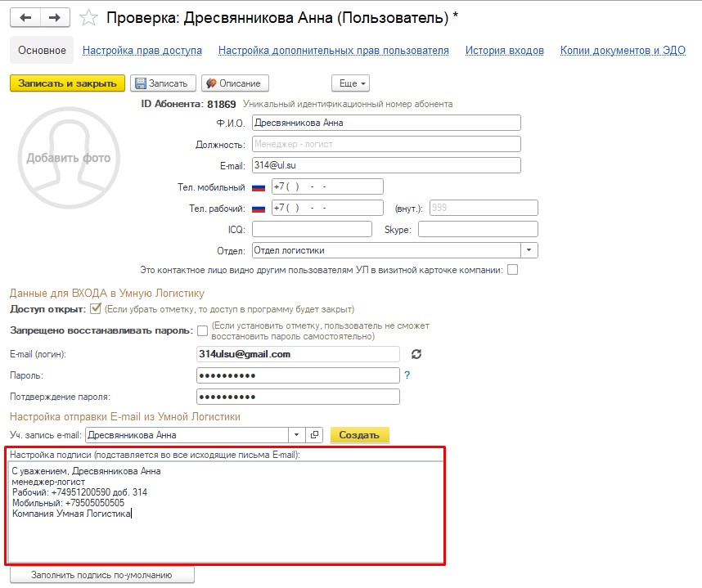Viewport: 702px width, 588px height.
Task: Click the ICQ input field
Action: point(312,229)
